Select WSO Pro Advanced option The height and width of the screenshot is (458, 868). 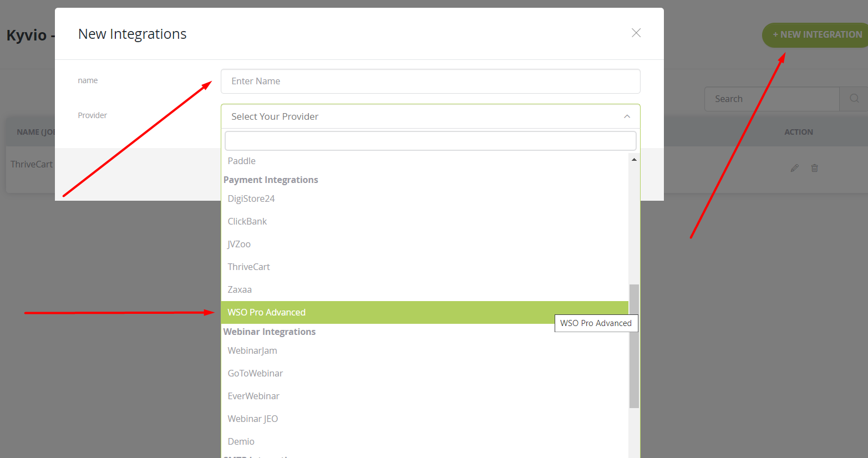click(425, 312)
